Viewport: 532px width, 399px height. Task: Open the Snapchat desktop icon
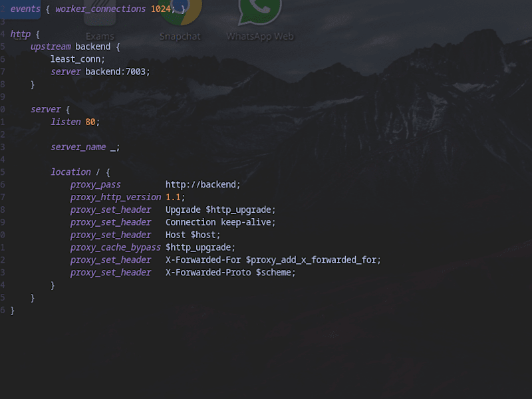(180, 21)
